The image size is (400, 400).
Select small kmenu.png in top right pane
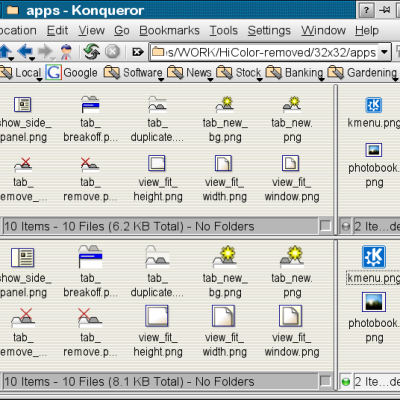(373, 105)
